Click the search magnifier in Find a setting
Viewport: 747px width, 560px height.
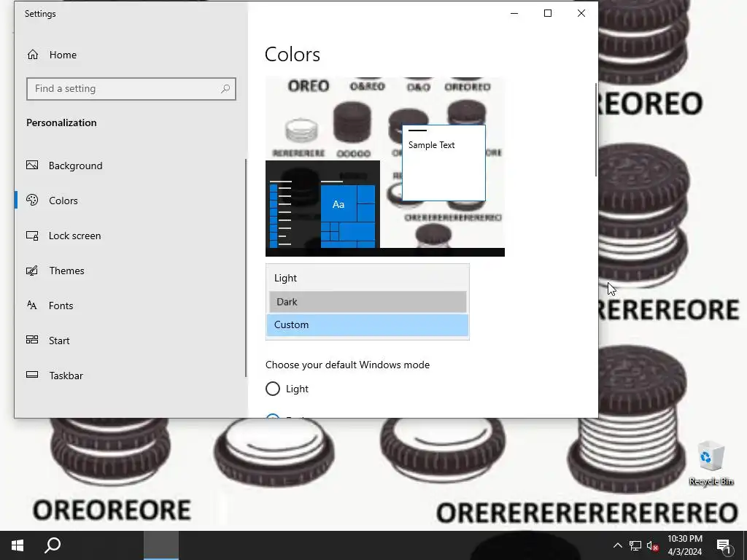(225, 89)
